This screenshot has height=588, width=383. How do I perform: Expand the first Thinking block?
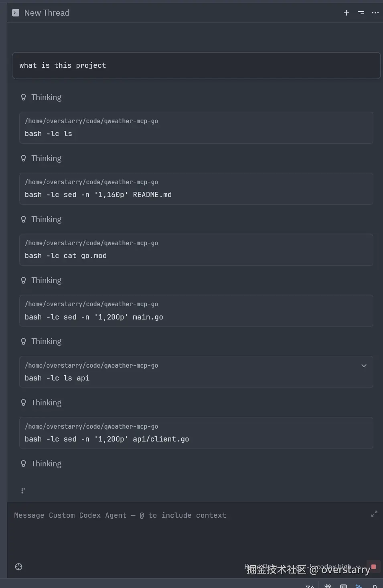pos(46,98)
